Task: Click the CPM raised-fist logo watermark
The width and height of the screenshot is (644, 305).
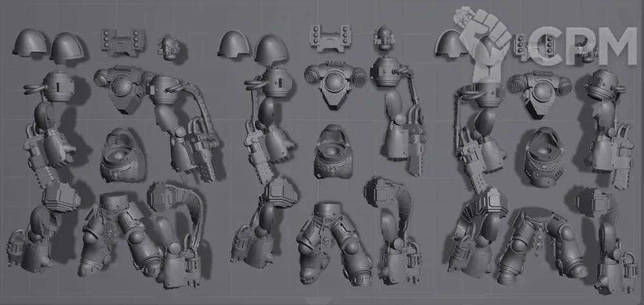Action: pyautogui.click(x=485, y=40)
